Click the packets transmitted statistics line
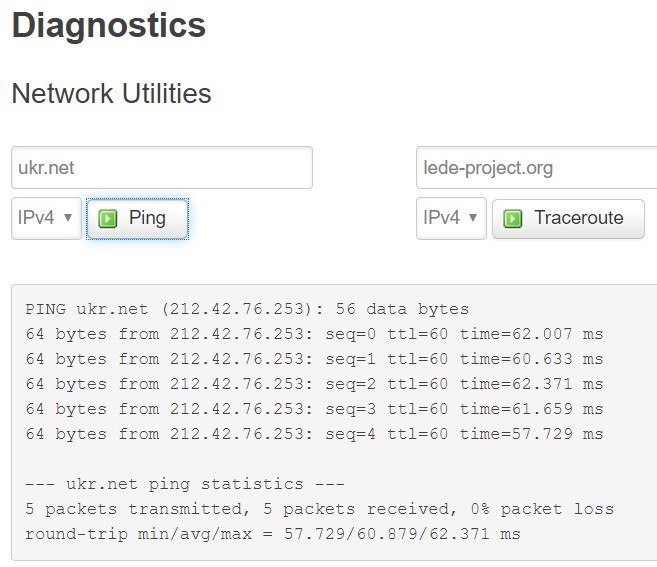Image resolution: width=657 pixels, height=567 pixels. 319,509
